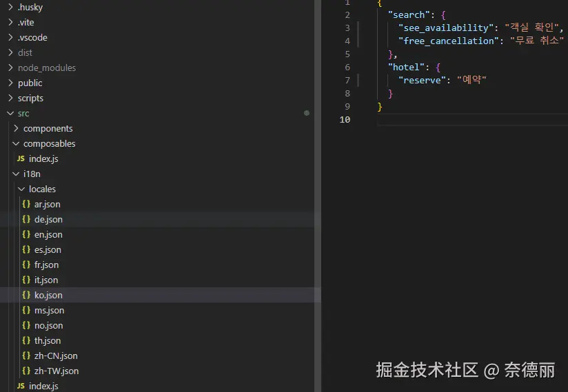Open the de.json file
This screenshot has width=568, height=392.
pyautogui.click(x=48, y=219)
